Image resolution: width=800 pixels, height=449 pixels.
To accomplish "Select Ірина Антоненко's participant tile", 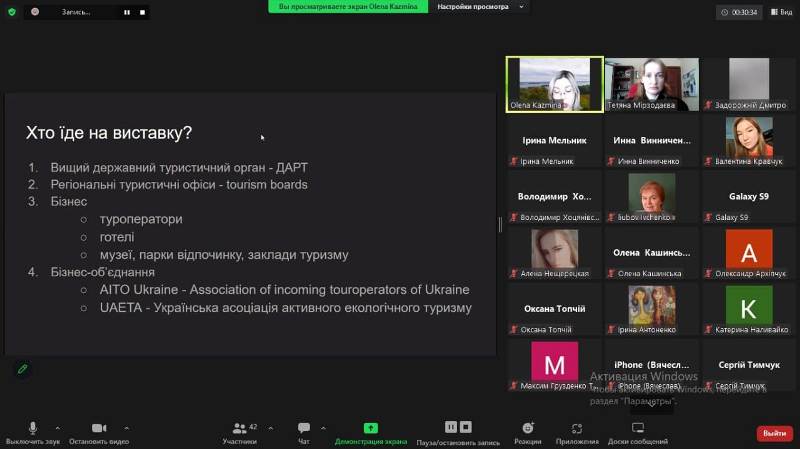I will coord(652,310).
